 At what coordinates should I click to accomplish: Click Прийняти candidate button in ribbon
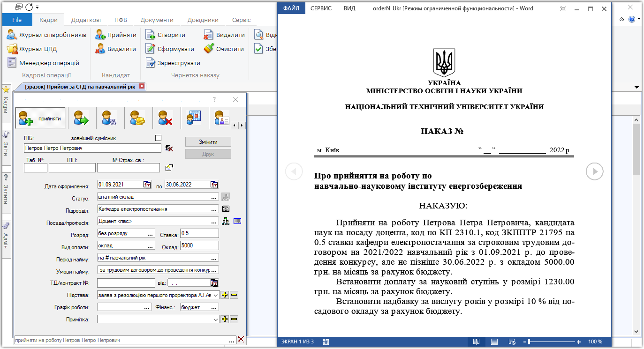[116, 35]
